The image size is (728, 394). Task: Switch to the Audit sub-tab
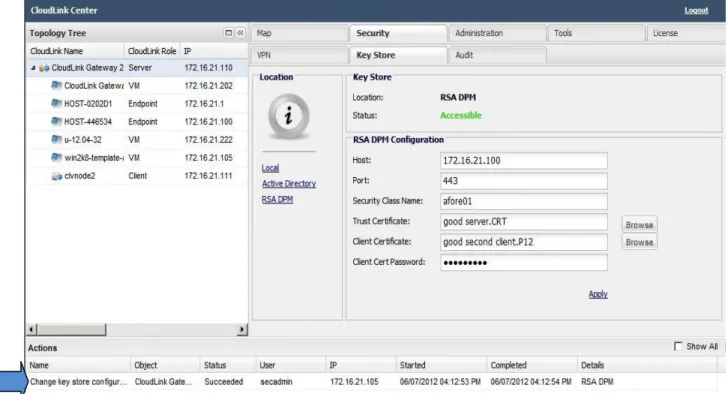pos(498,55)
